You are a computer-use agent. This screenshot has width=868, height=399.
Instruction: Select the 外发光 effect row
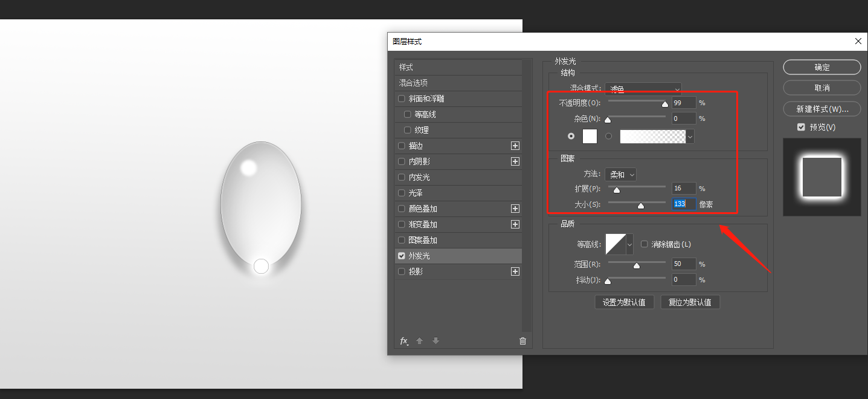458,256
